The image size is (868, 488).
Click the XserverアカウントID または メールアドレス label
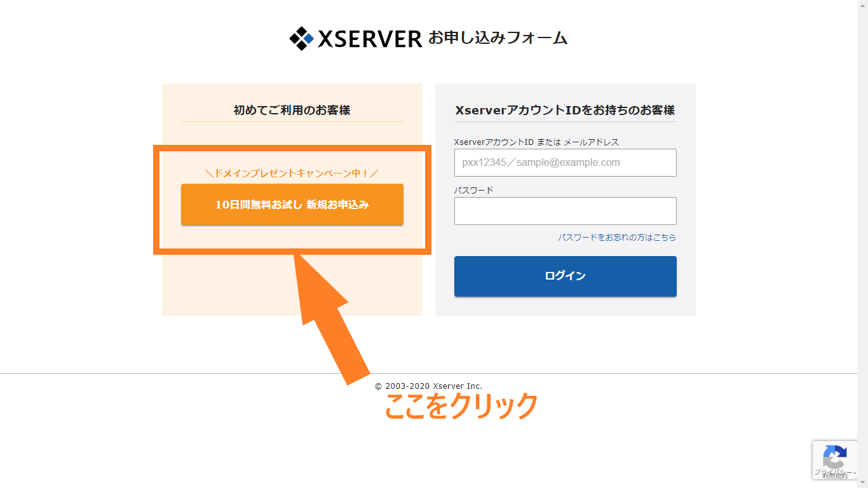(x=537, y=142)
